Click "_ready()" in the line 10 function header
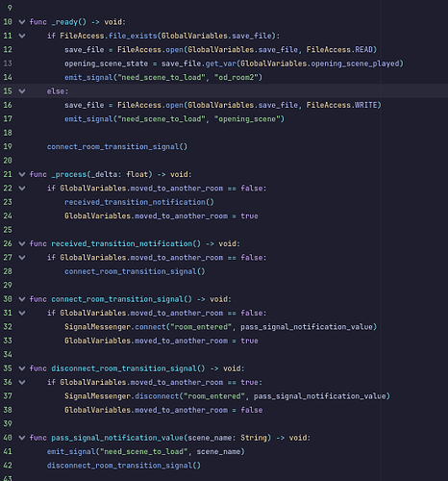448x481 pixels. pyautogui.click(x=69, y=22)
